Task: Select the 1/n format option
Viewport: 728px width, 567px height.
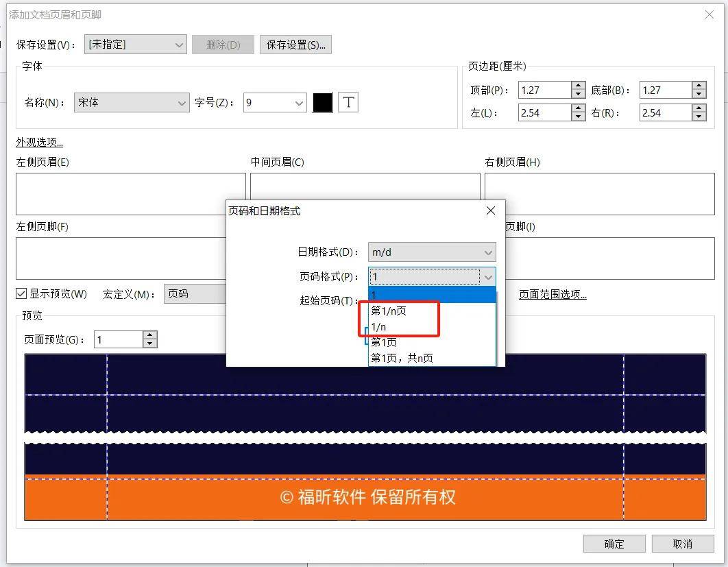Action: [x=380, y=326]
